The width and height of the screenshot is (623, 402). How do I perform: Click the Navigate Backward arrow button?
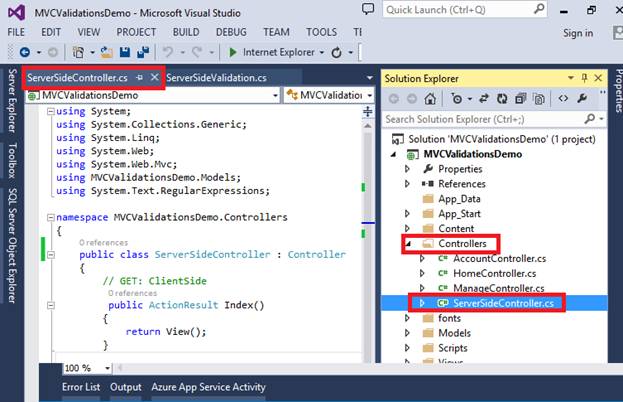point(25,52)
